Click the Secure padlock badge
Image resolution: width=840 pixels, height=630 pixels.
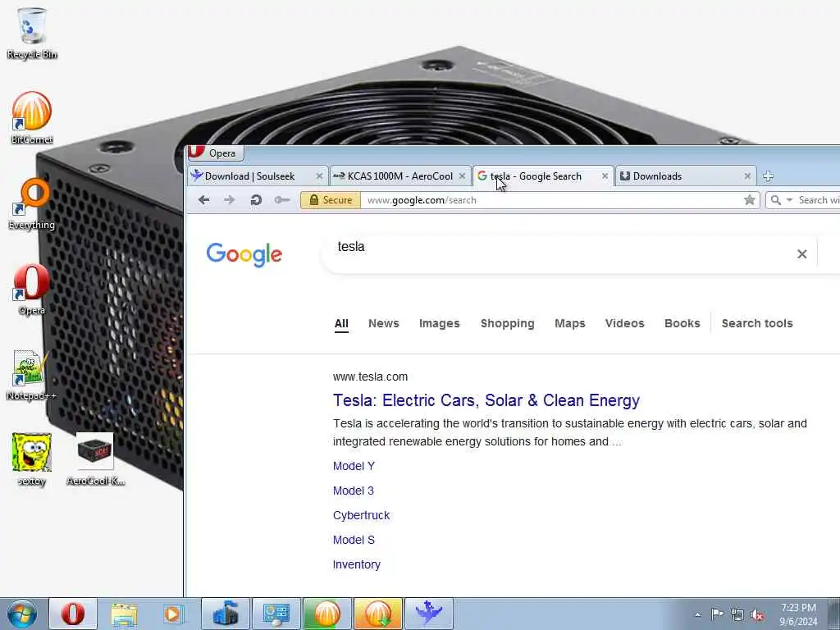331,200
